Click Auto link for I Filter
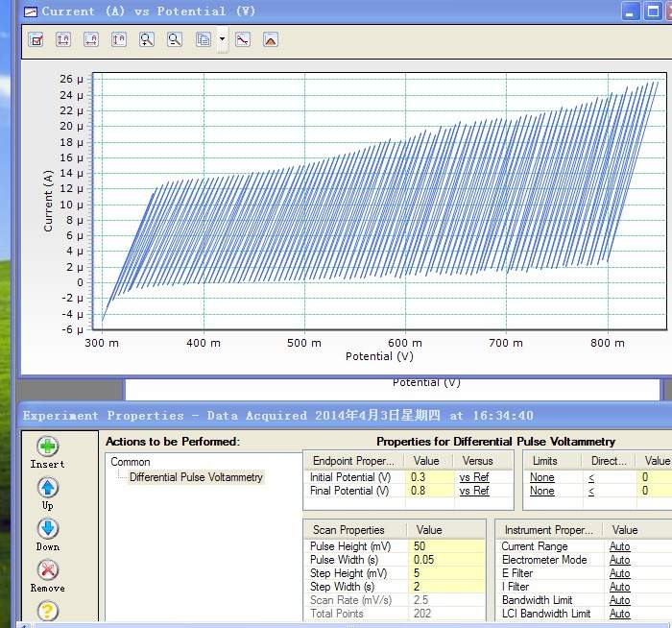This screenshot has width=672, height=628. pyautogui.click(x=620, y=587)
